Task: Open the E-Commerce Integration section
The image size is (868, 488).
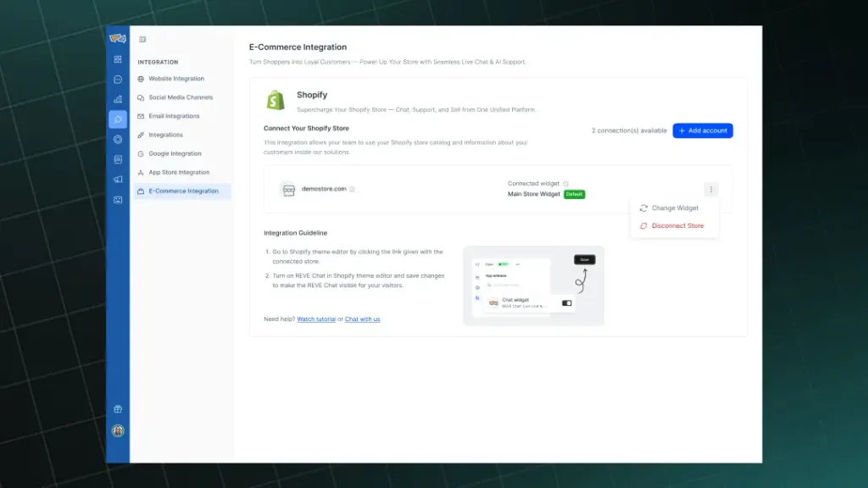Action: (182, 191)
